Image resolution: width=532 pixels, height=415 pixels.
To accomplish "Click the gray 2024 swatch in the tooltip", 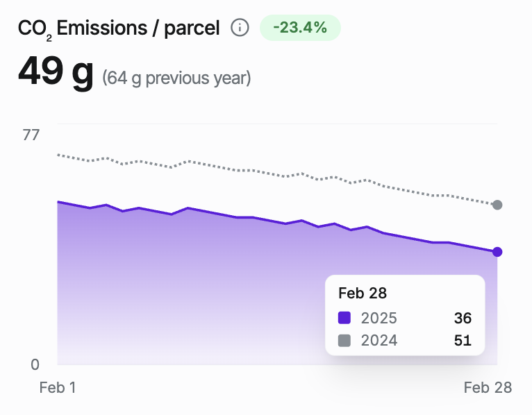I will 344,341.
